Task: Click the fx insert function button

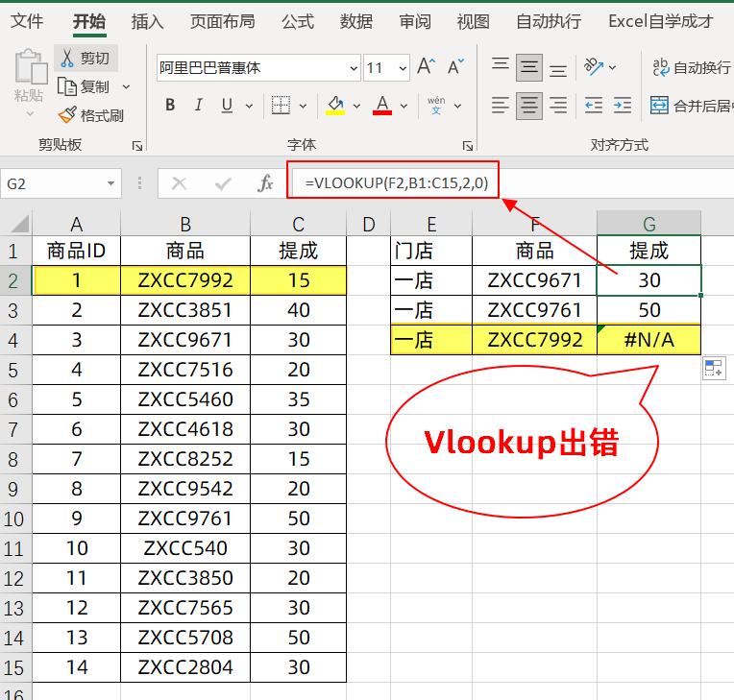Action: click(265, 183)
